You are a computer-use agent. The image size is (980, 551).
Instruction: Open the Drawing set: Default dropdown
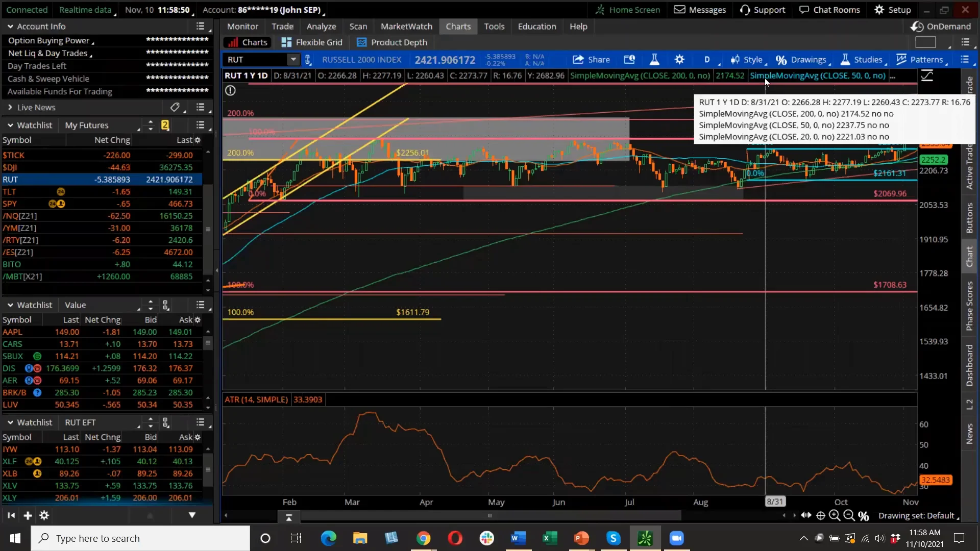click(918, 516)
